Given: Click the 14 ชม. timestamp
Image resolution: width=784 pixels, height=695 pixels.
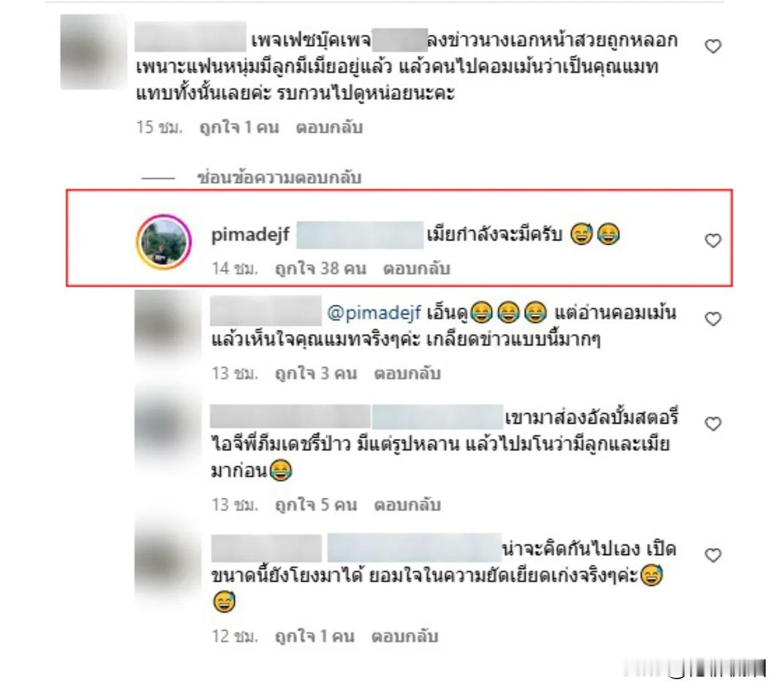Looking at the screenshot, I should pos(235,268).
